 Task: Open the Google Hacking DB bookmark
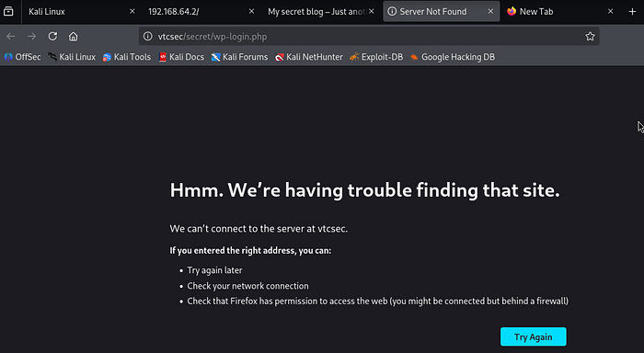click(453, 57)
